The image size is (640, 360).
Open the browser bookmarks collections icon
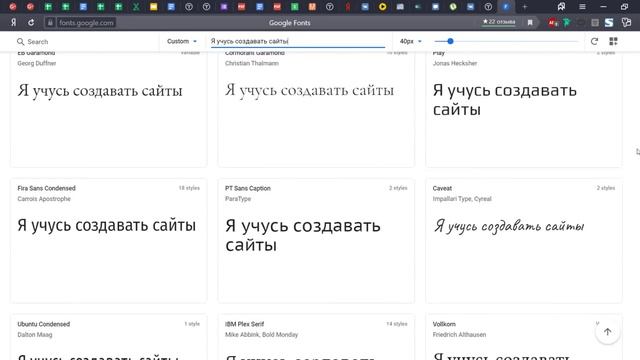point(561,7)
